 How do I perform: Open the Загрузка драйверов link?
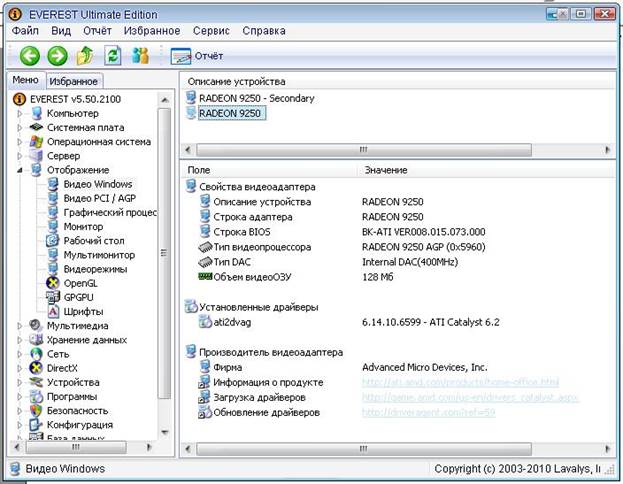click(470, 397)
